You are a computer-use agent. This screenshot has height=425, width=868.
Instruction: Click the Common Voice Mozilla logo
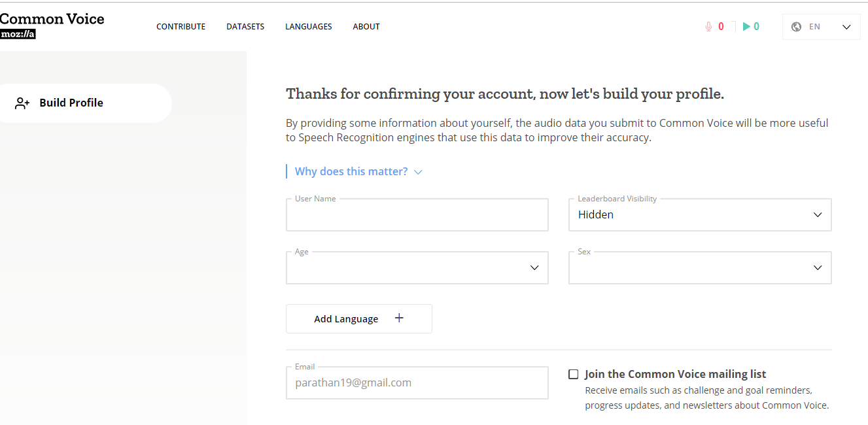click(x=52, y=25)
